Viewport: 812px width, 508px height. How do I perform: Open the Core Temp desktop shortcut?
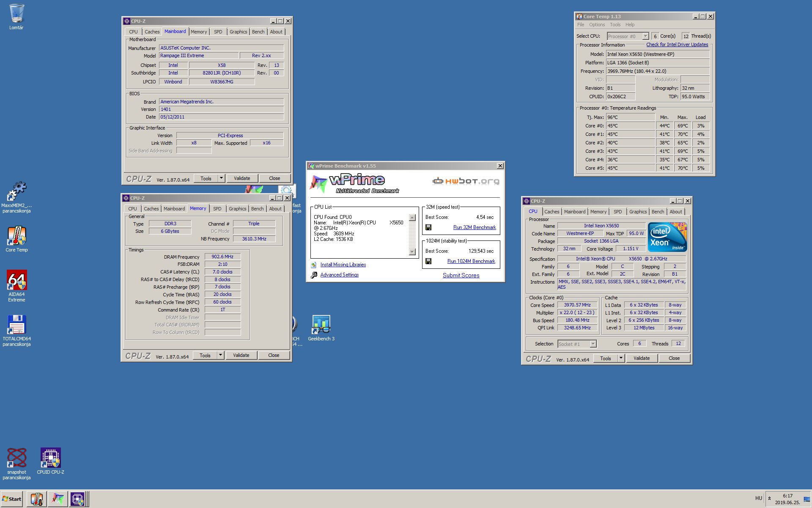pyautogui.click(x=16, y=236)
